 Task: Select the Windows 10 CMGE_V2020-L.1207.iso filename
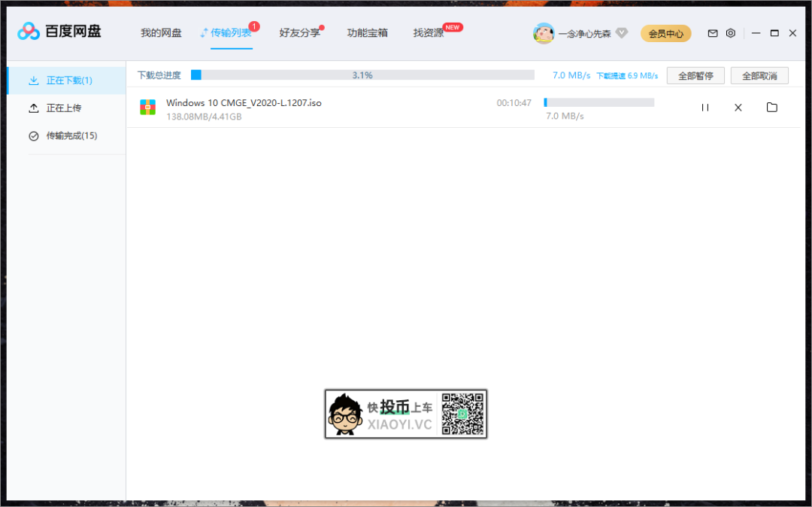tap(244, 102)
